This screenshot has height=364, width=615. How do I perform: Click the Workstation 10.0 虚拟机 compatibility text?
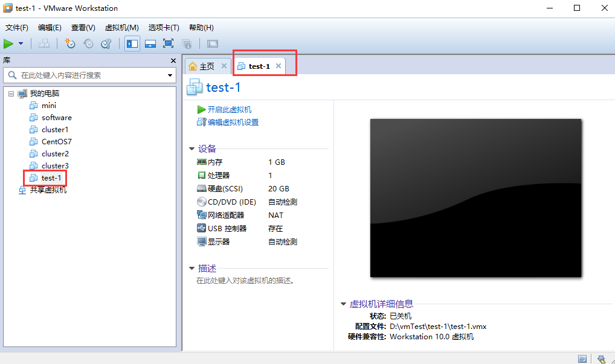point(431,337)
